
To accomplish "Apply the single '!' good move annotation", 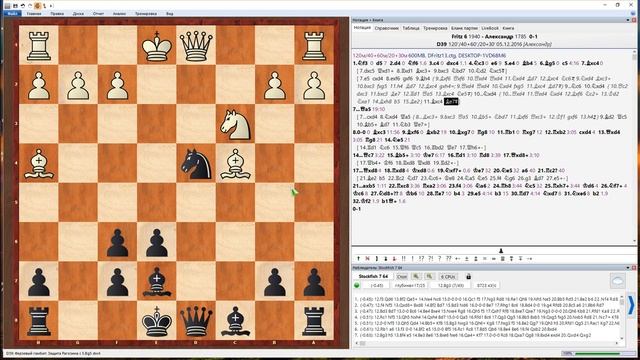I will tap(413, 258).
